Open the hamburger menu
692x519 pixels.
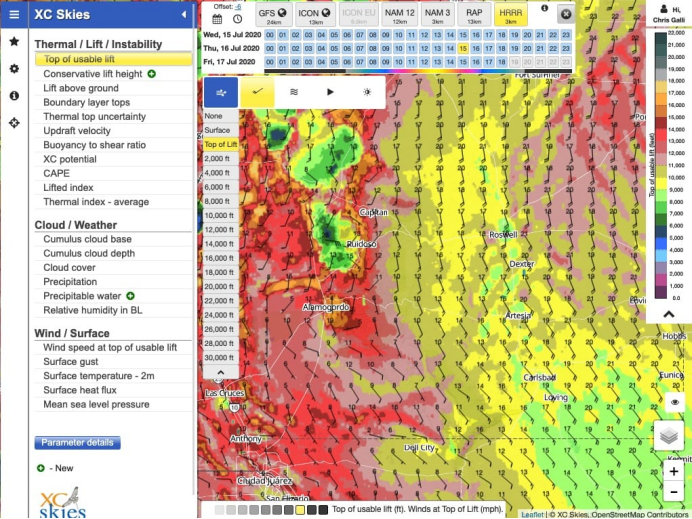pyautogui.click(x=14, y=15)
